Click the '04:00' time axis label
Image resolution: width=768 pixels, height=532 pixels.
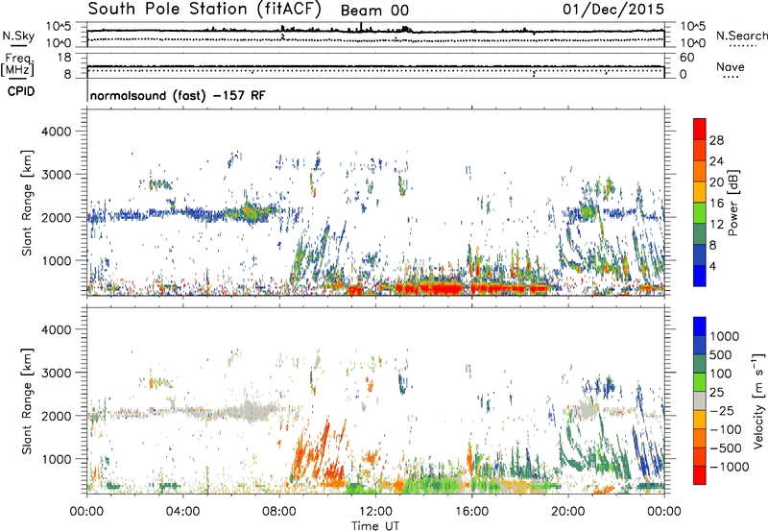182,512
